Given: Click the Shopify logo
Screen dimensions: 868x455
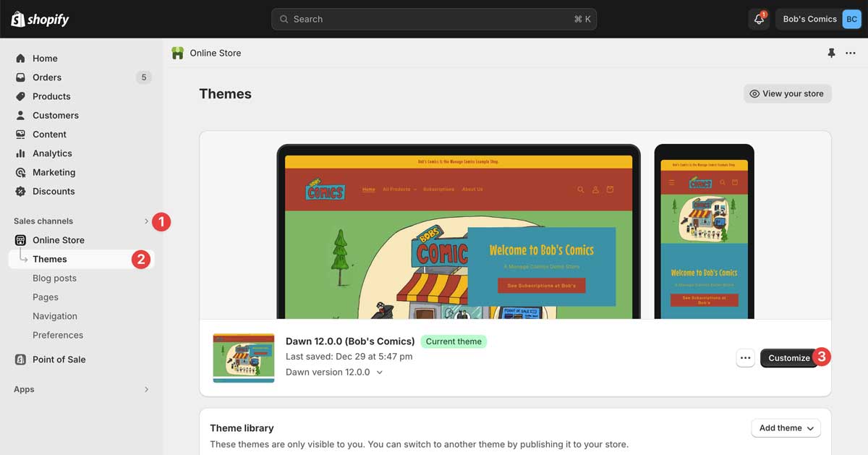Looking at the screenshot, I should (x=40, y=19).
